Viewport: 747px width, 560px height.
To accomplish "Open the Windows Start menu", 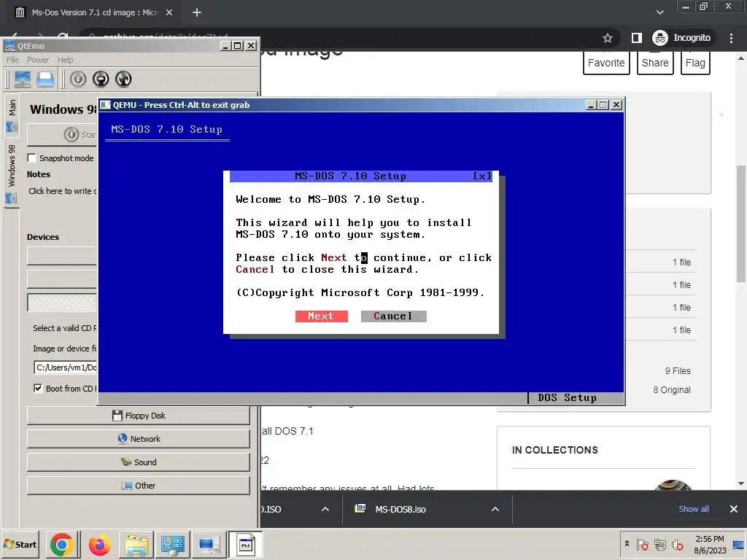I will pyautogui.click(x=20, y=545).
